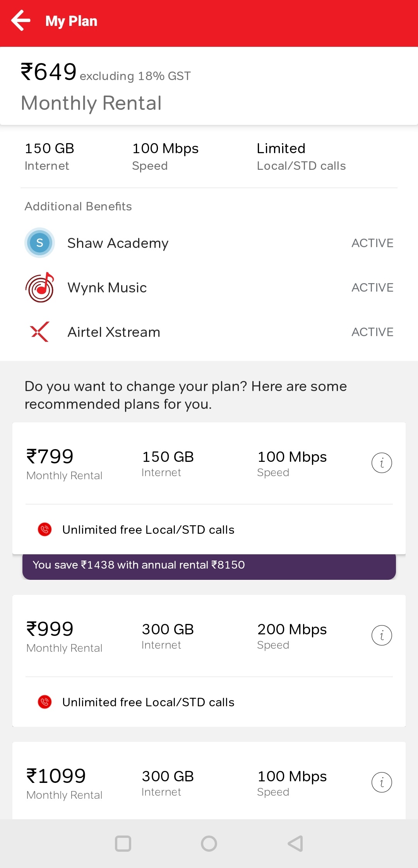The image size is (418, 868).
Task: Open Wynk Music ACTIVE status
Action: 372,287
